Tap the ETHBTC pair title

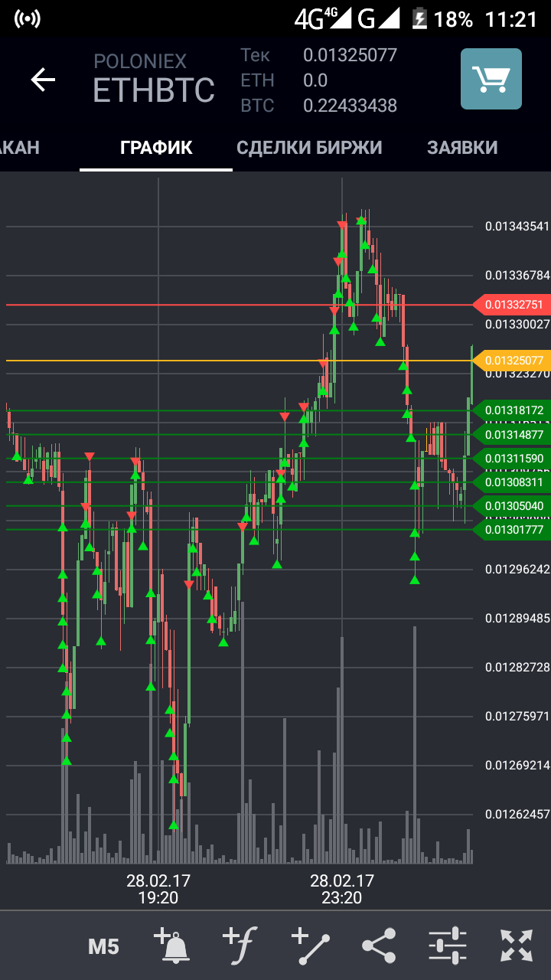point(154,90)
